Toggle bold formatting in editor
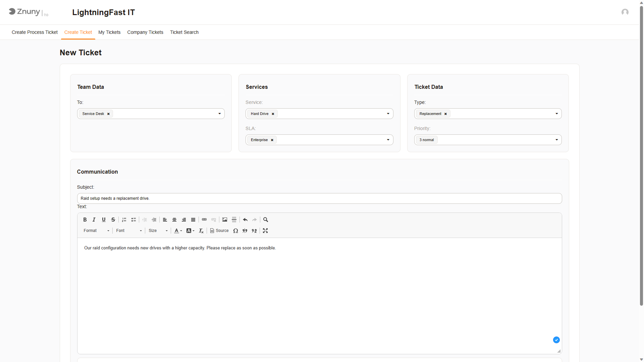The height and width of the screenshot is (362, 644). pyautogui.click(x=85, y=220)
